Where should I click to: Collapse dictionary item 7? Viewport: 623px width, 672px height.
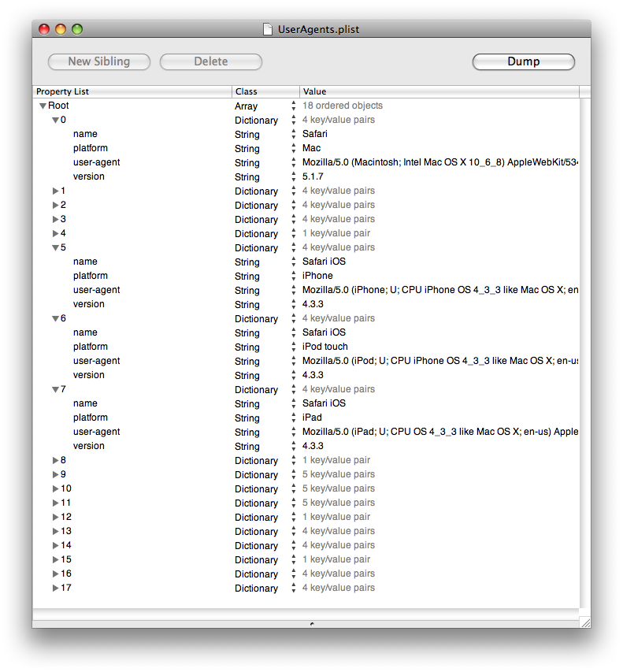pyautogui.click(x=56, y=390)
